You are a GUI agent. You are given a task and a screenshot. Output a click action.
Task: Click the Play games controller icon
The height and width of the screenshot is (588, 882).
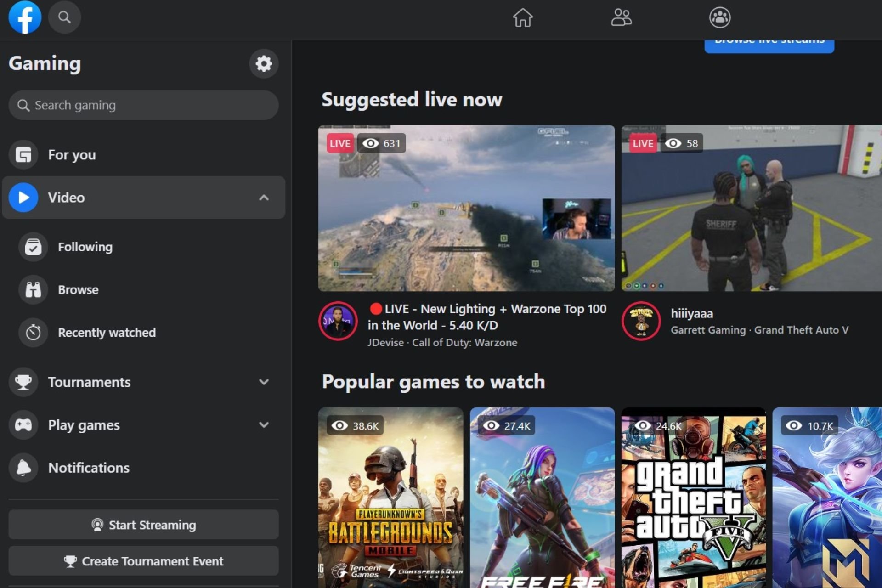23,425
